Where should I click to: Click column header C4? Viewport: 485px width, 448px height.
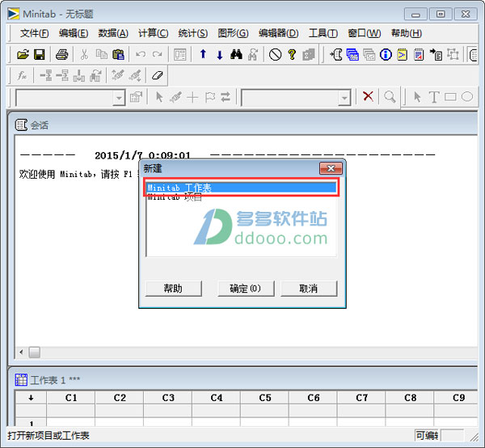tap(216, 398)
